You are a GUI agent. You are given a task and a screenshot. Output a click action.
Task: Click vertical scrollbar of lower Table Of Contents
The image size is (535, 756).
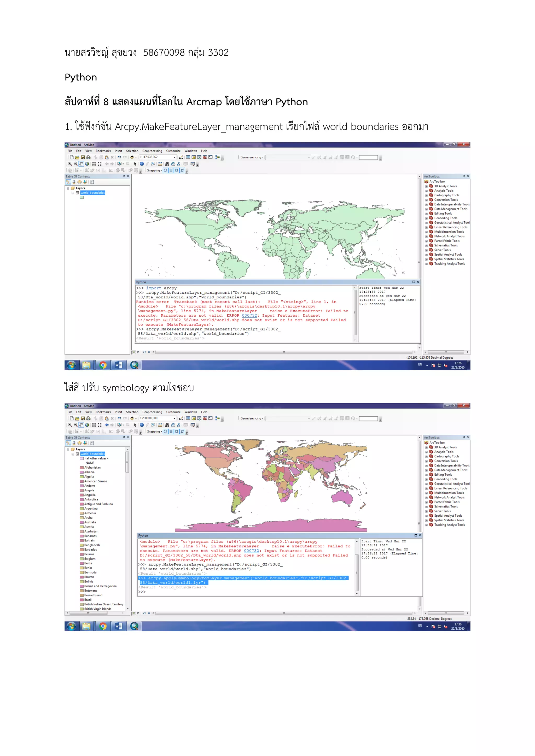(x=127, y=462)
